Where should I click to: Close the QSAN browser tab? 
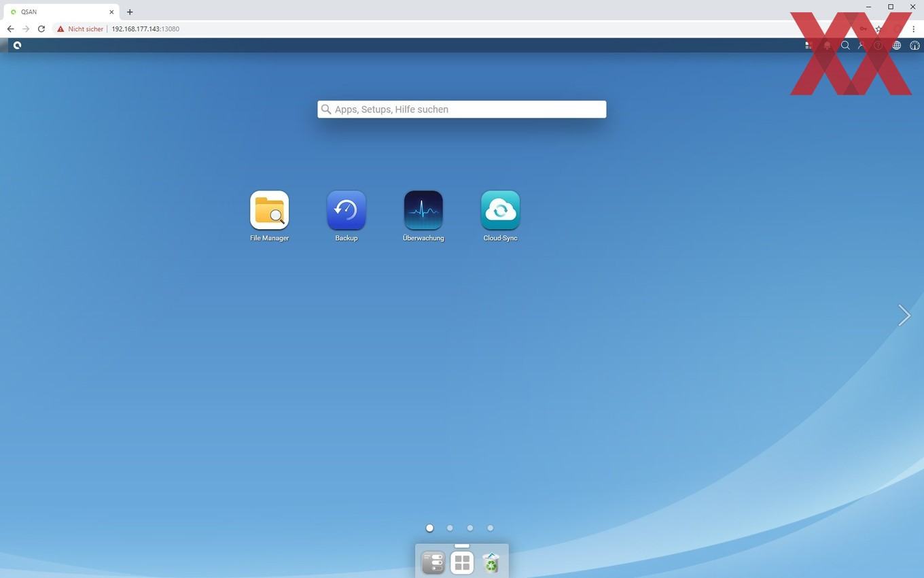point(111,12)
